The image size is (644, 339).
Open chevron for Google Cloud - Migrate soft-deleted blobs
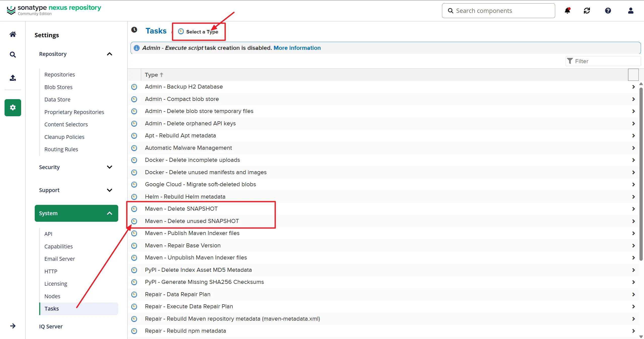tap(633, 184)
